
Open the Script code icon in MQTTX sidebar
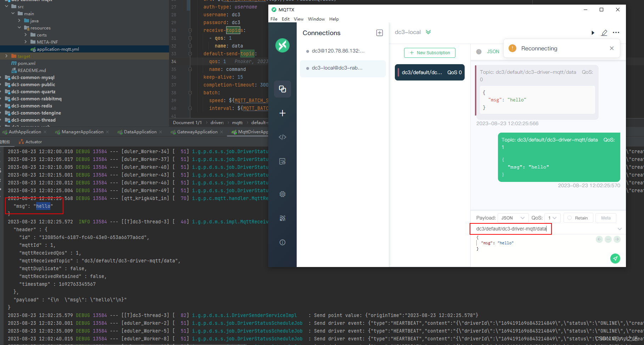282,137
